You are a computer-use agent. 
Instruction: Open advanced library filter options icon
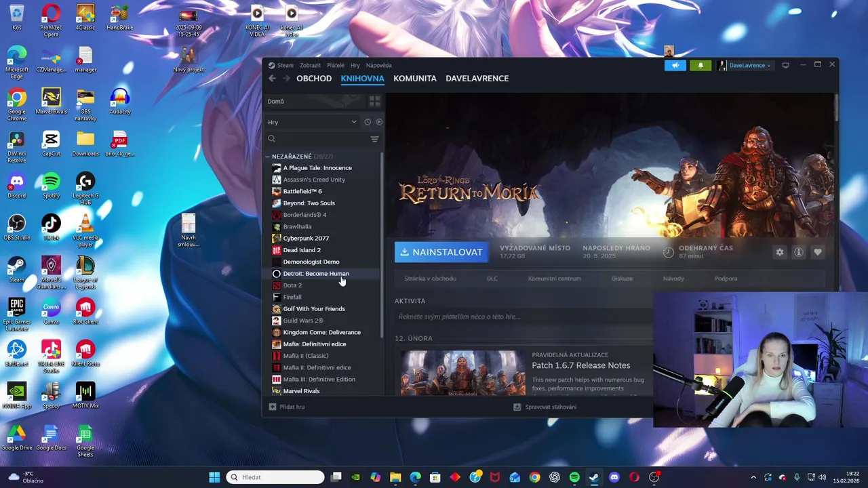374,139
